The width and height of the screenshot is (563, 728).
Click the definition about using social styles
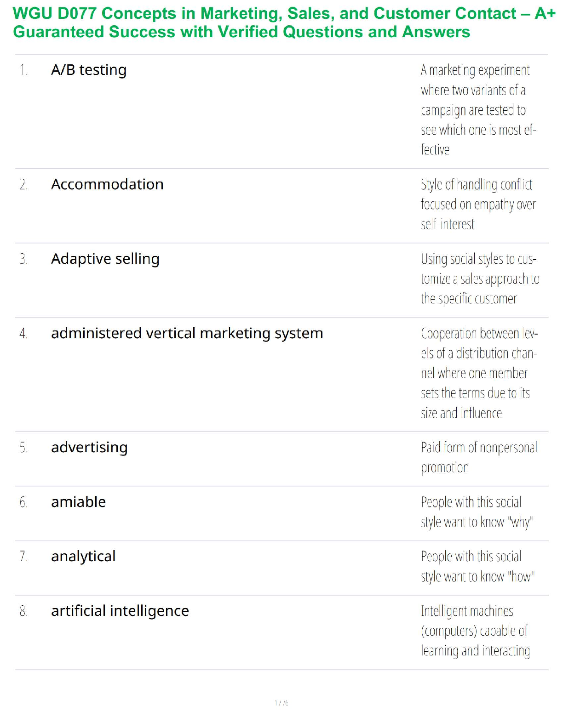(x=479, y=279)
